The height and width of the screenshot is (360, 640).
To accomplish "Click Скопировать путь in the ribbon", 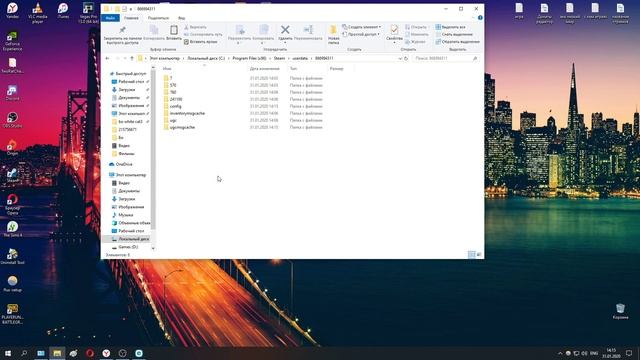I will pyautogui.click(x=203, y=34).
